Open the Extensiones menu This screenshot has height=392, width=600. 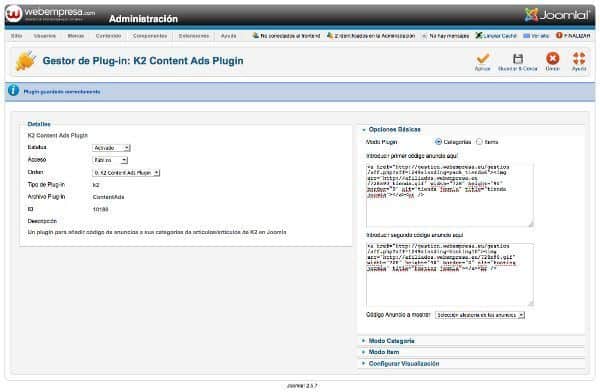194,36
